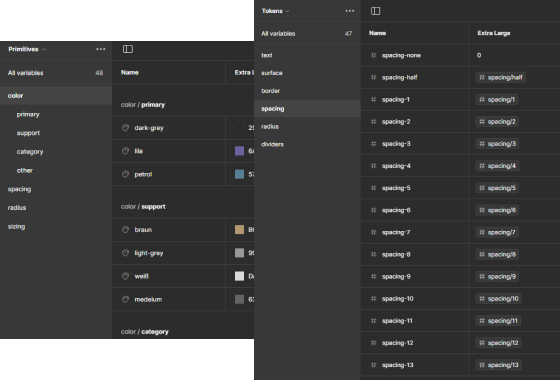Select the dividers group in Tokens

pyautogui.click(x=272, y=144)
